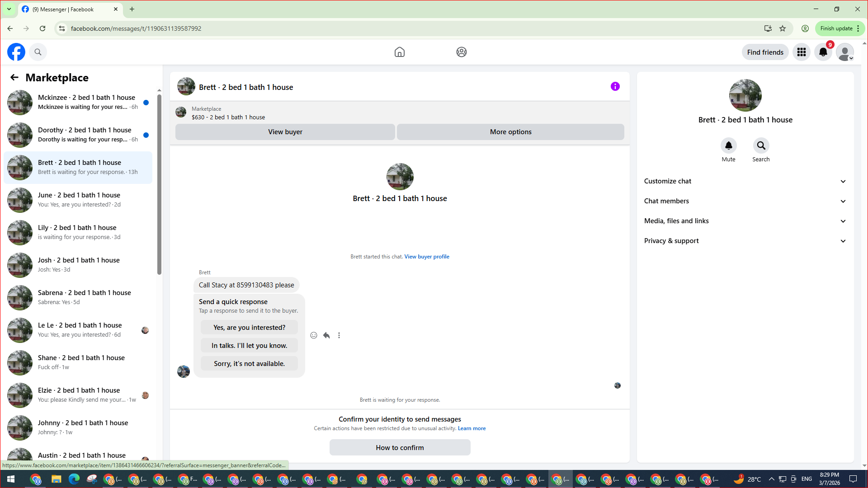The width and height of the screenshot is (868, 488).
Task: Click the install app icon in address bar
Action: pos(768,28)
